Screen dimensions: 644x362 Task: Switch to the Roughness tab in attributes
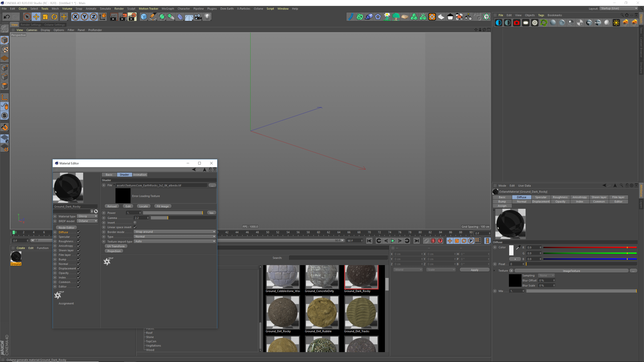pyautogui.click(x=560, y=197)
